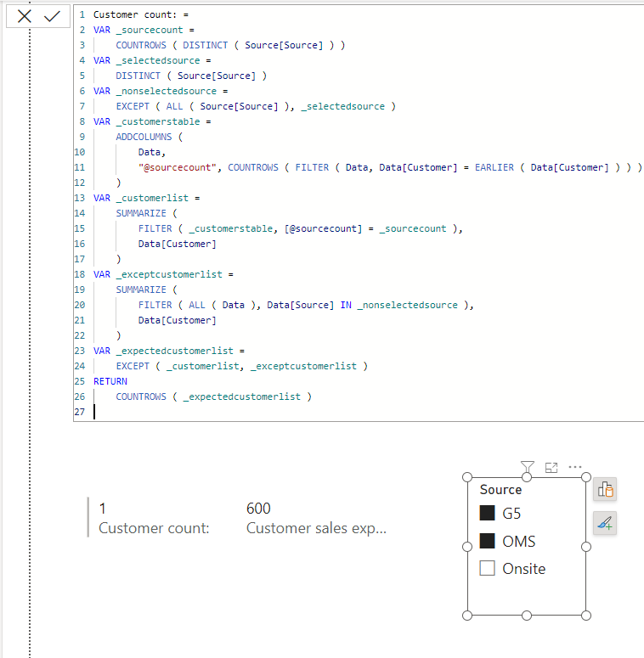
Task: Select the Source slicer header
Action: 500,489
